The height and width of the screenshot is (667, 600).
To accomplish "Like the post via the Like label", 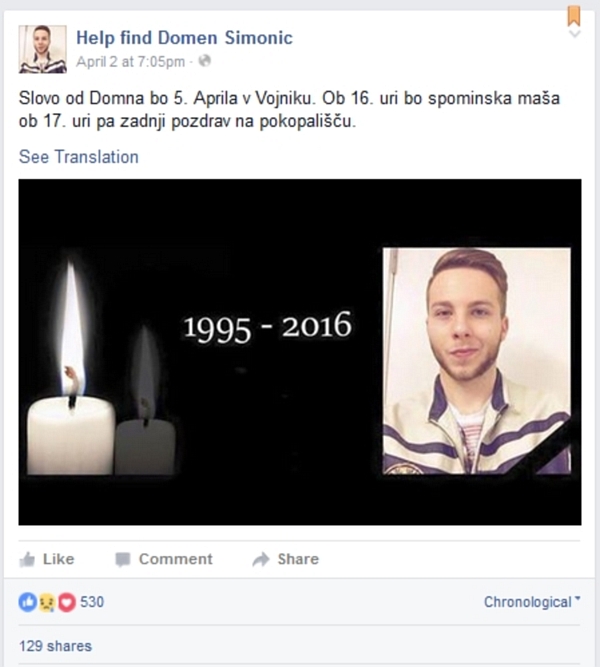I will point(59,559).
